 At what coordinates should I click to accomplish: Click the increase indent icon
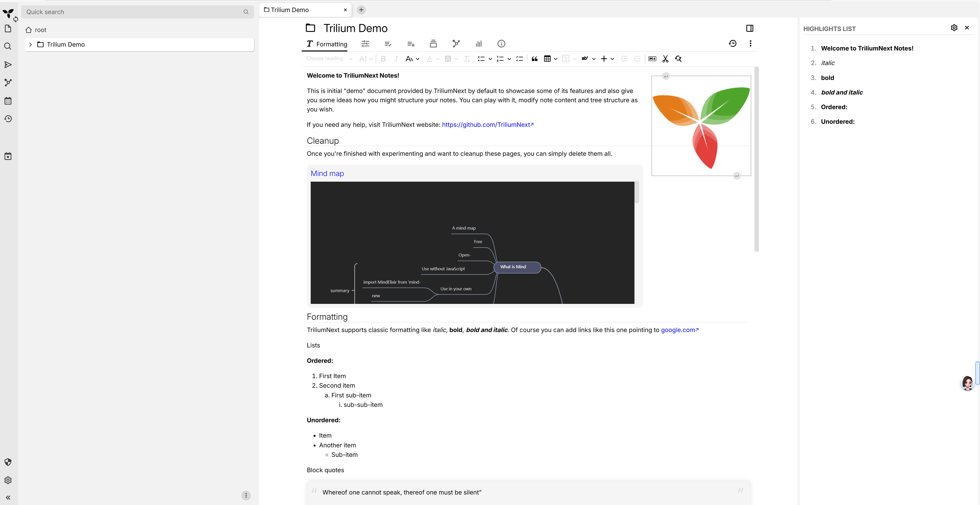637,59
